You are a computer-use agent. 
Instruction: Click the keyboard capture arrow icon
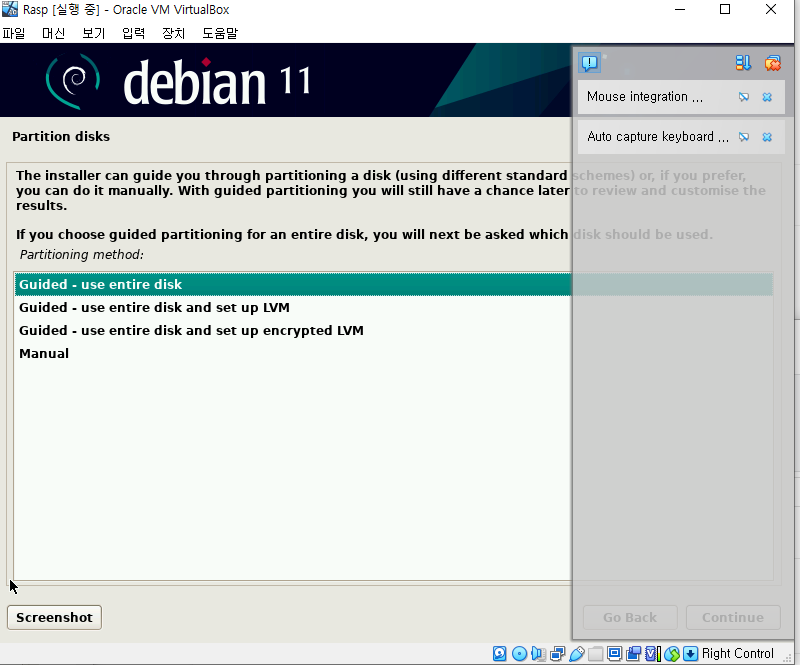[x=690, y=653]
